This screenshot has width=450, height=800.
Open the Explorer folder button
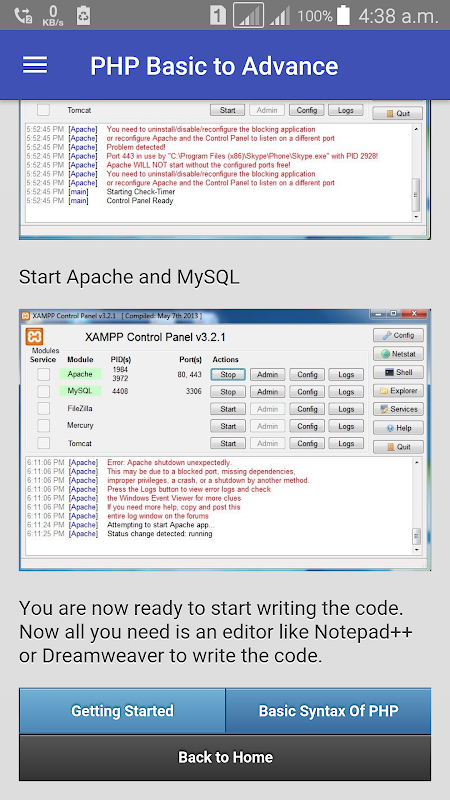[398, 391]
